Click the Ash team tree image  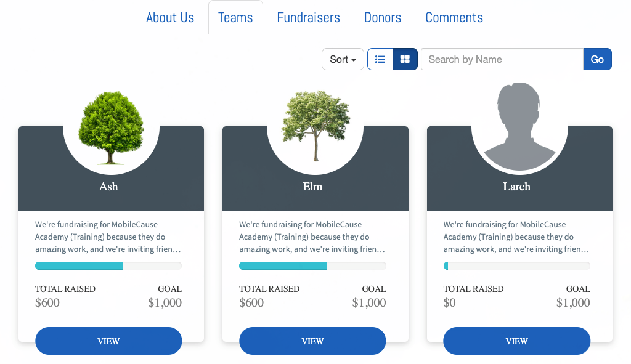(x=111, y=127)
